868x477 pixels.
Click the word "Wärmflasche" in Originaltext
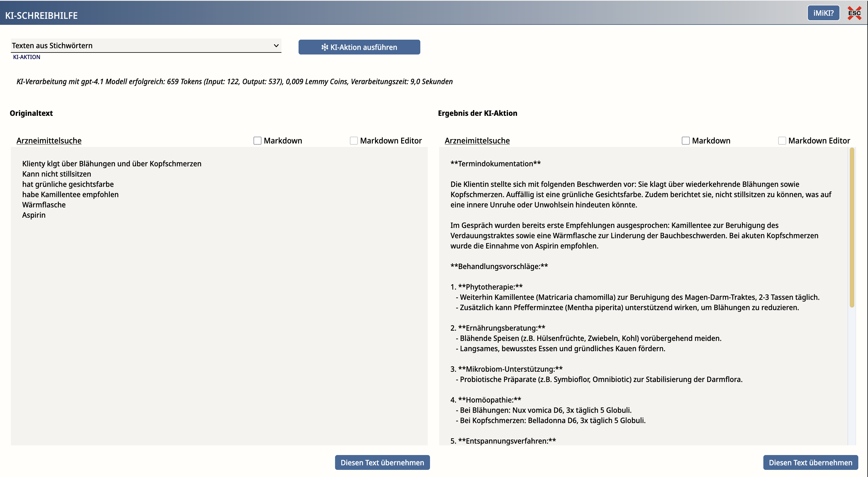[x=44, y=205]
